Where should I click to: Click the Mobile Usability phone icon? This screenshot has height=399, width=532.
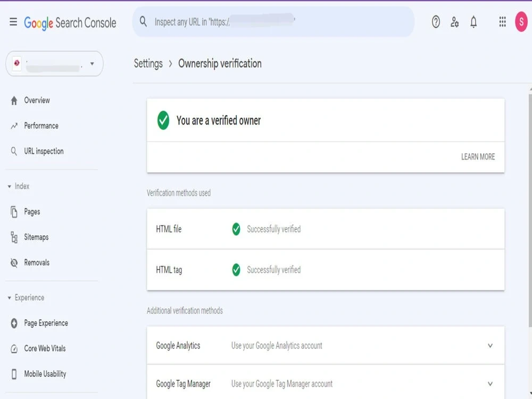pos(14,374)
